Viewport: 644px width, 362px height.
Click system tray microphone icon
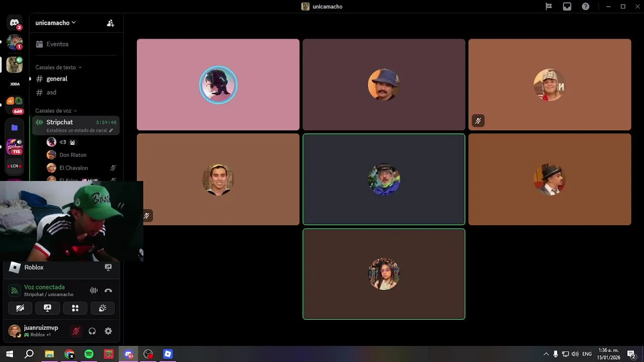[555, 354]
